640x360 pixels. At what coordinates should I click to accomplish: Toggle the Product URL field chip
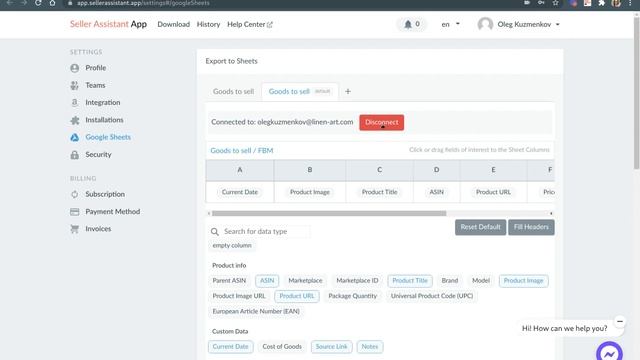pyautogui.click(x=297, y=296)
